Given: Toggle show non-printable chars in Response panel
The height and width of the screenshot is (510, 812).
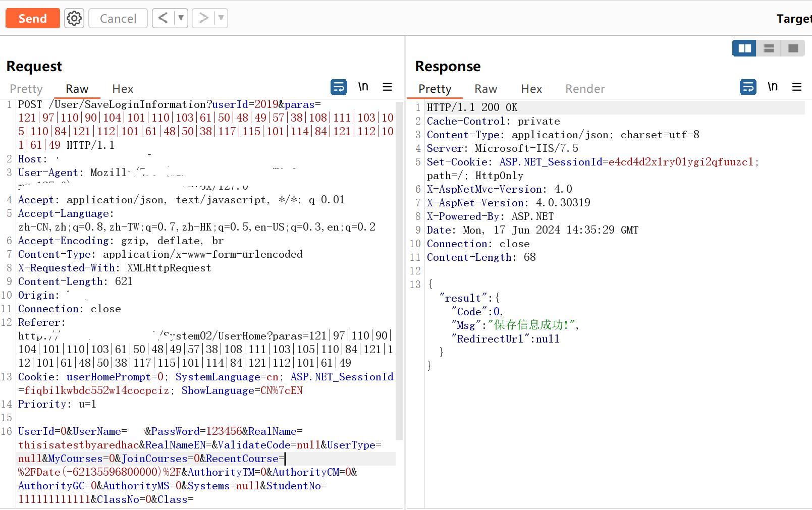Looking at the screenshot, I should (773, 87).
